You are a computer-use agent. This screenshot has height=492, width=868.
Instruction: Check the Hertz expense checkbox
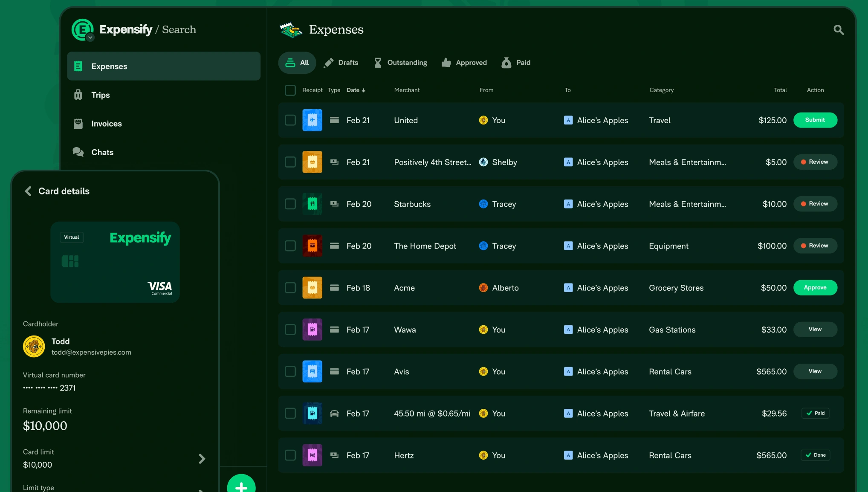click(x=290, y=455)
